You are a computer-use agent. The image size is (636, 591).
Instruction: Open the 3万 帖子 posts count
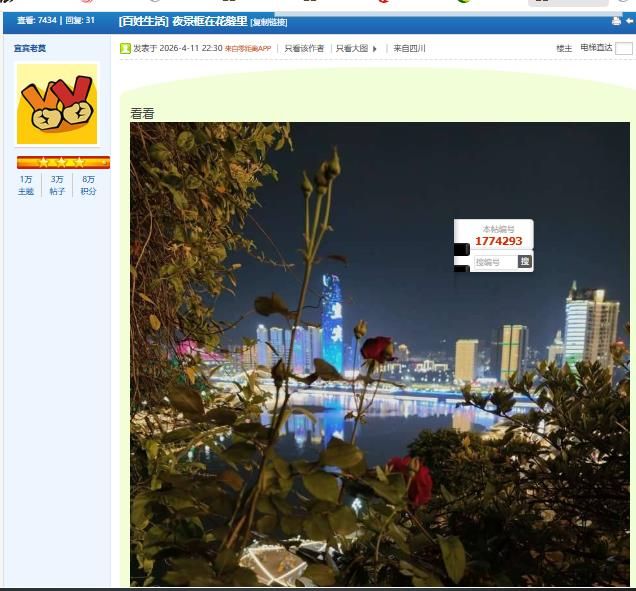point(57,185)
